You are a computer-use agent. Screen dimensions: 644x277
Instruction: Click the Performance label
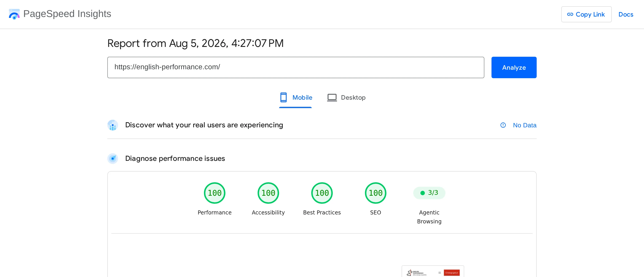coord(214,212)
